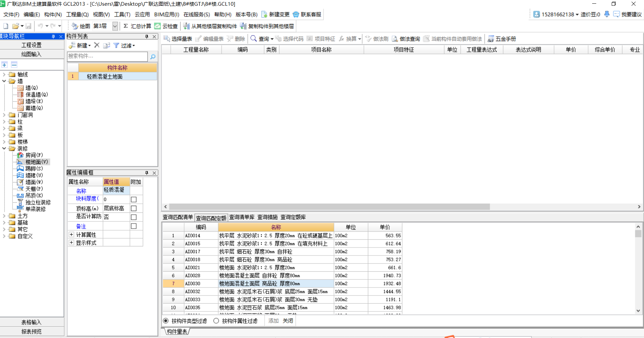Click the quota list vertical scrollbar down arrow
This screenshot has height=338, width=644.
pyautogui.click(x=638, y=311)
